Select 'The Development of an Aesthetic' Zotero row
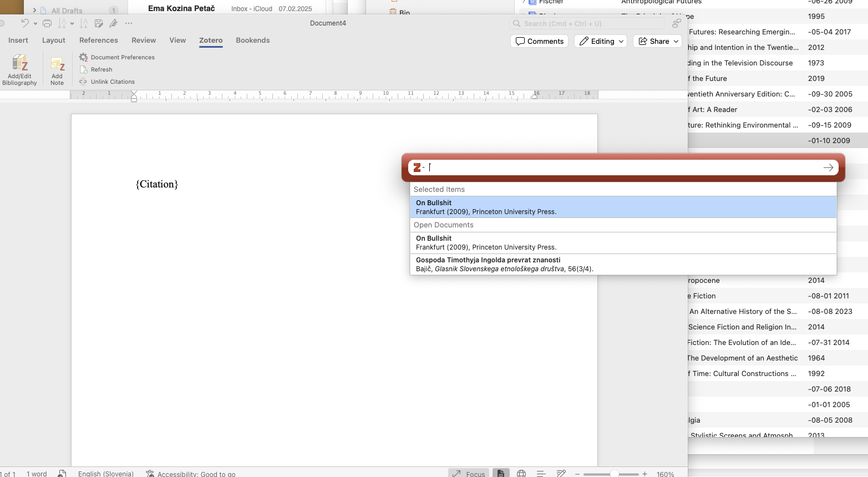This screenshot has height=477, width=868. tap(778, 358)
